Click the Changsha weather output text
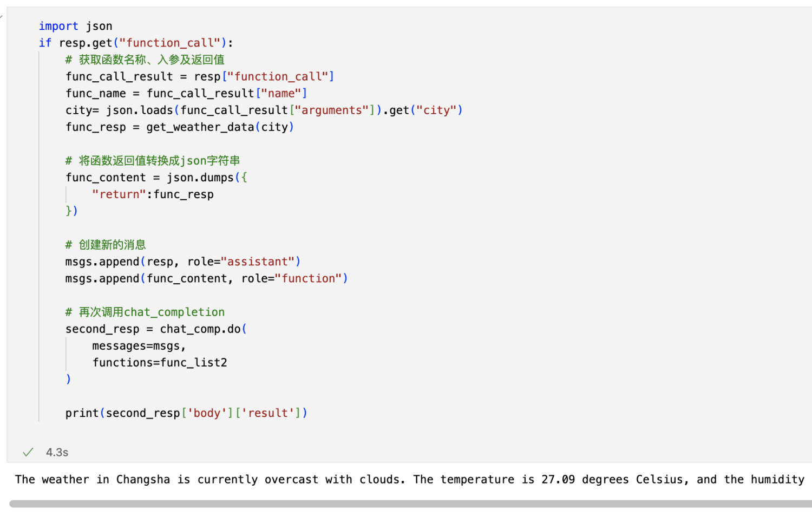This screenshot has height=516, width=812. coord(410,479)
